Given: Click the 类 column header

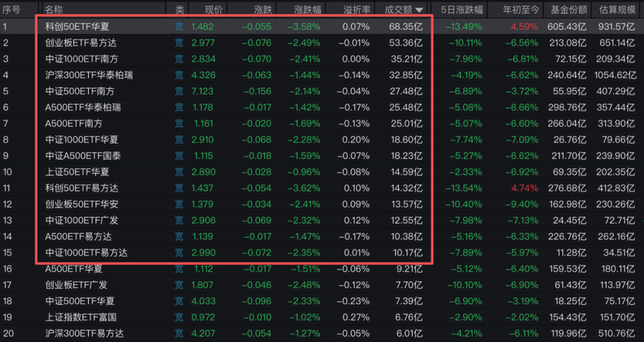Looking at the screenshot, I should point(179,10).
